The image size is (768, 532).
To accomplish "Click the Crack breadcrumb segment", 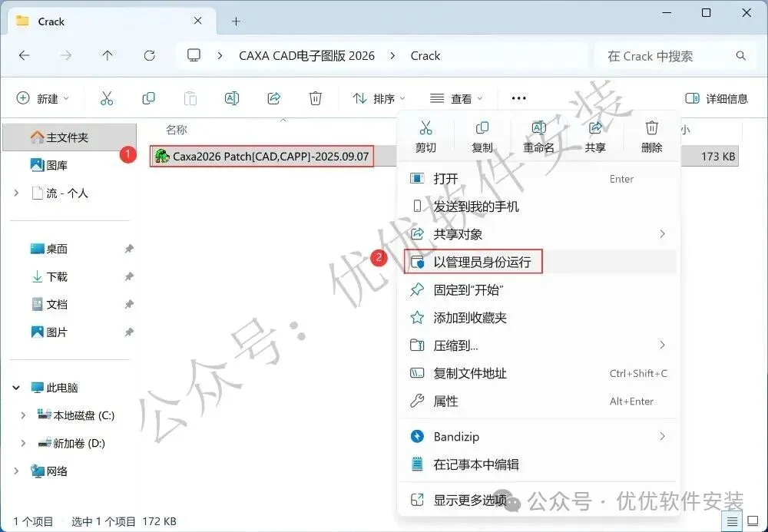I will (x=425, y=56).
